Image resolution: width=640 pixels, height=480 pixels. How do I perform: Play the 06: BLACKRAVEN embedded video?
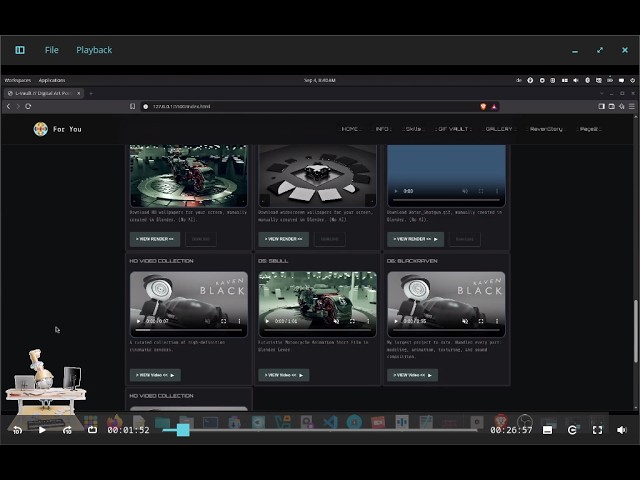pyautogui.click(x=396, y=321)
